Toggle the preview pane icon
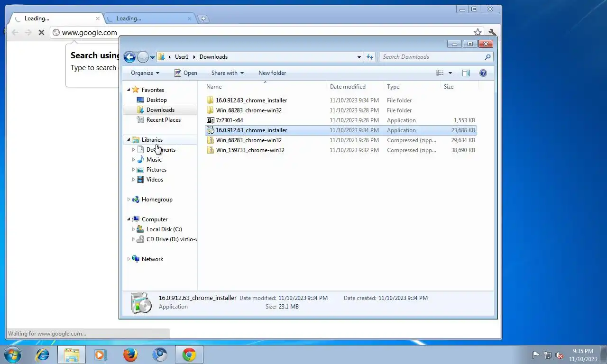607x364 pixels. point(466,73)
